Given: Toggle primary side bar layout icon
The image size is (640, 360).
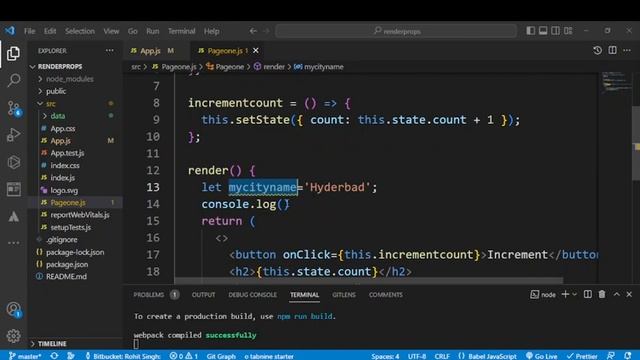Looking at the screenshot, I should tap(531, 31).
